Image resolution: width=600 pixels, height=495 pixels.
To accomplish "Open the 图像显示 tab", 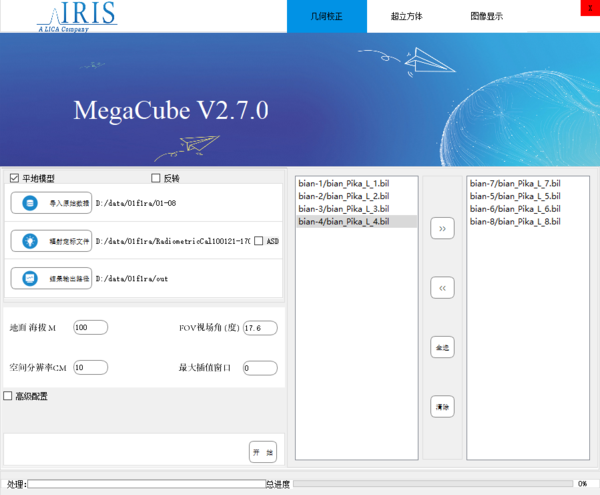I will 487,16.
